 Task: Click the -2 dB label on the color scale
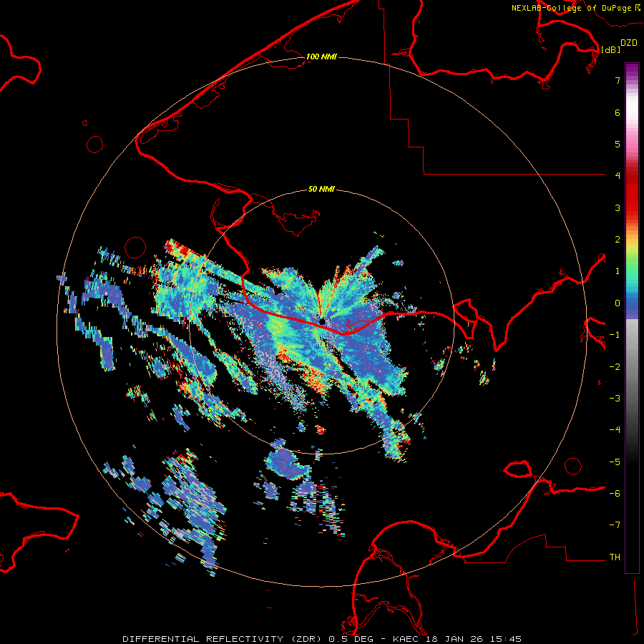point(615,367)
